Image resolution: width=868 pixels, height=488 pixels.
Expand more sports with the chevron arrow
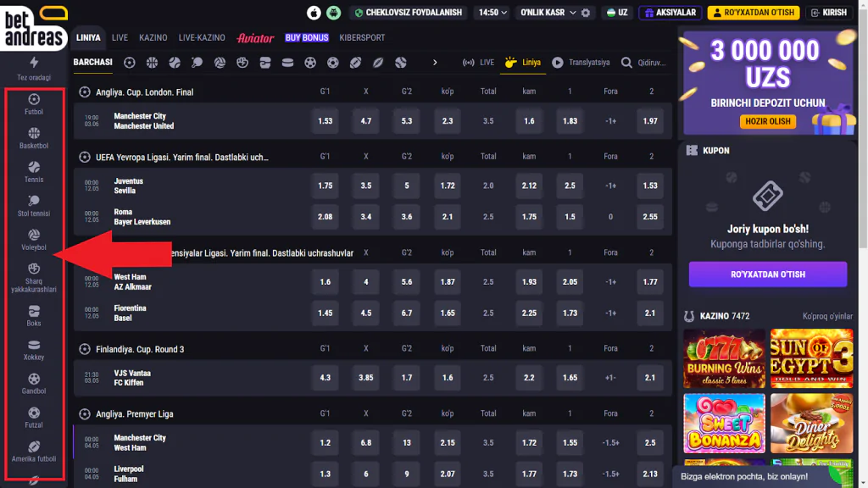pyautogui.click(x=436, y=63)
